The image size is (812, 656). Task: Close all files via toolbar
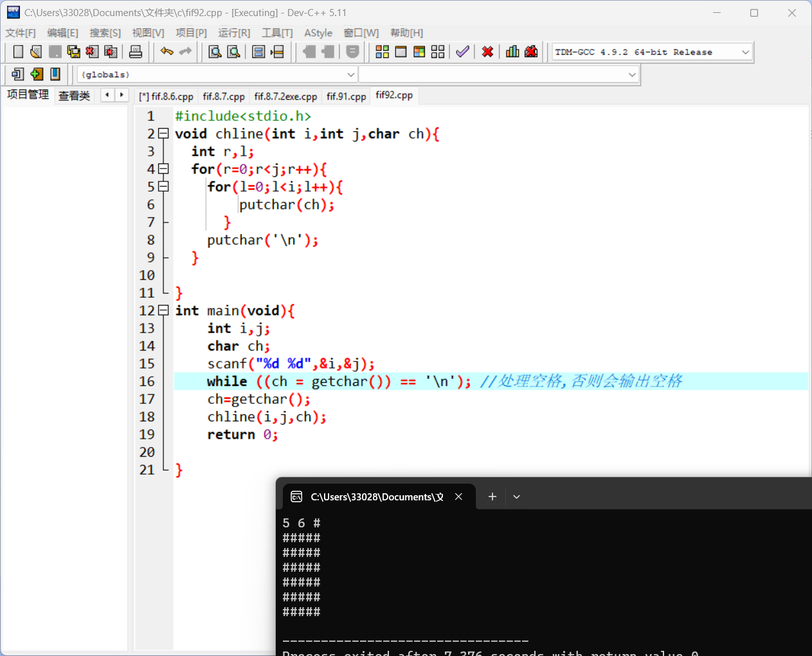point(111,52)
